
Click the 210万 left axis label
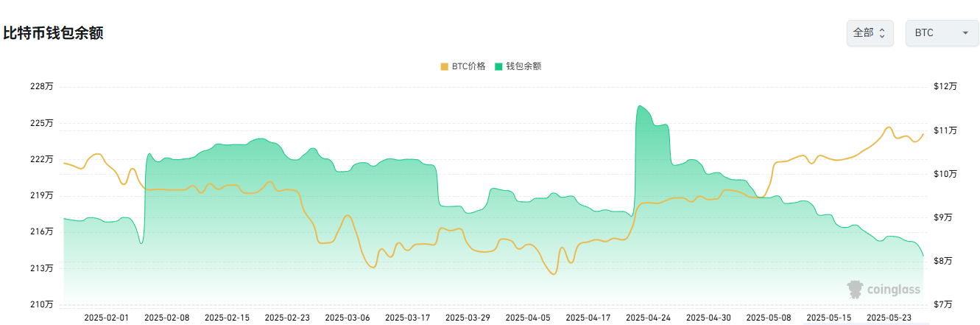click(43, 304)
